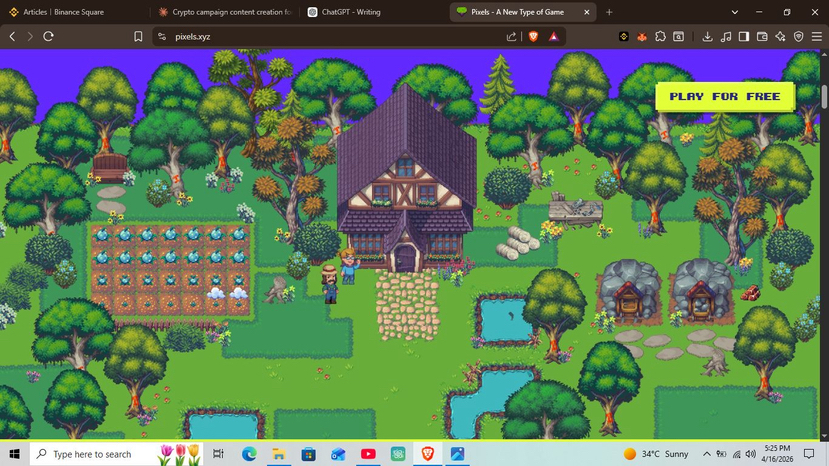Open a new browser tab
The width and height of the screenshot is (829, 466).
click(x=609, y=12)
